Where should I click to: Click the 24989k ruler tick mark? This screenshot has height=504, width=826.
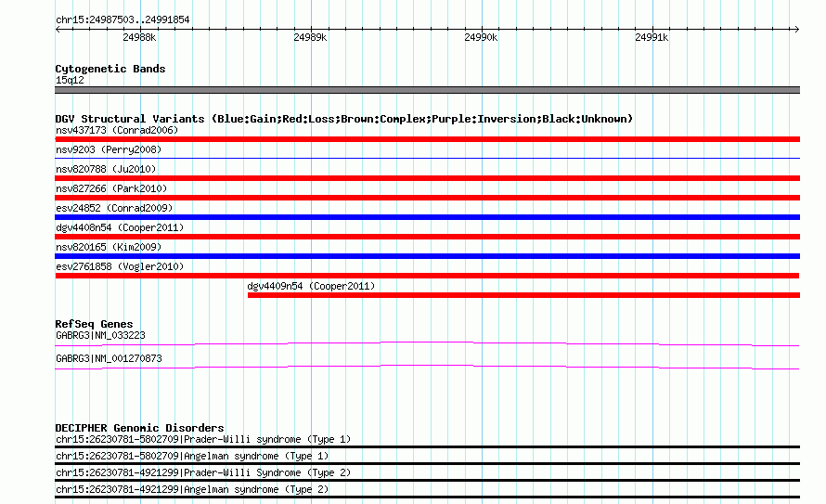pos(311,29)
